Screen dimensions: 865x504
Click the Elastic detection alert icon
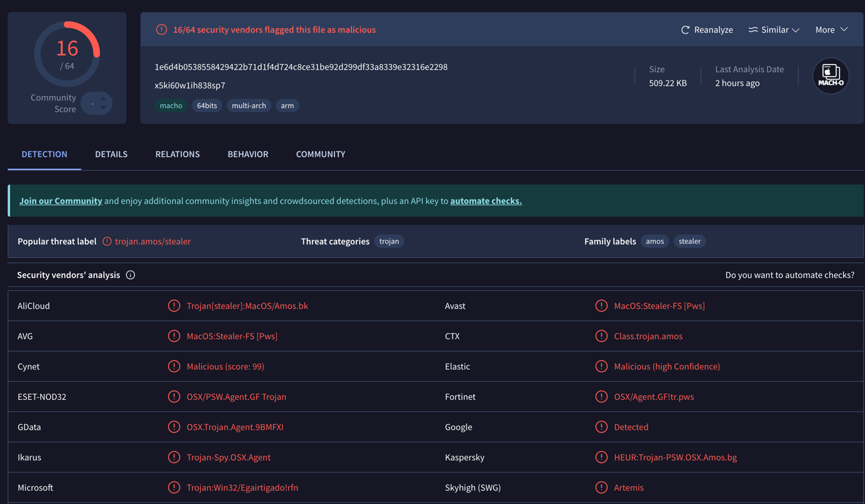tap(601, 366)
